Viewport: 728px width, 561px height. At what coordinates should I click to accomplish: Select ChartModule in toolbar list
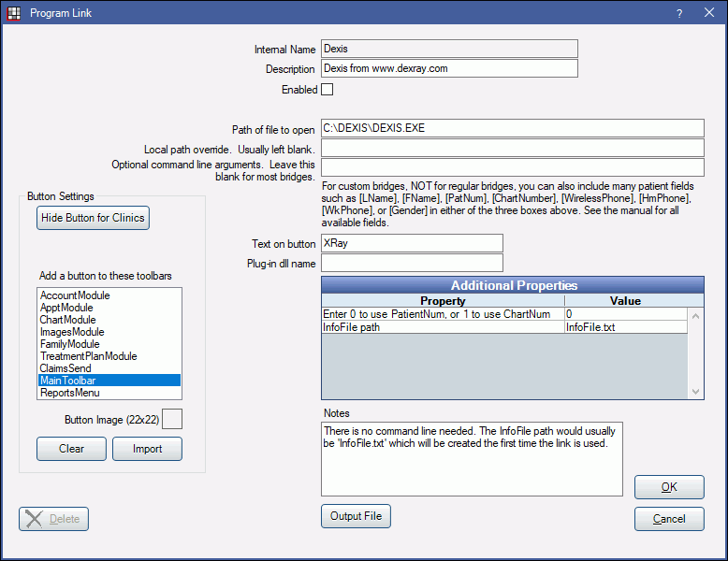tap(109, 320)
